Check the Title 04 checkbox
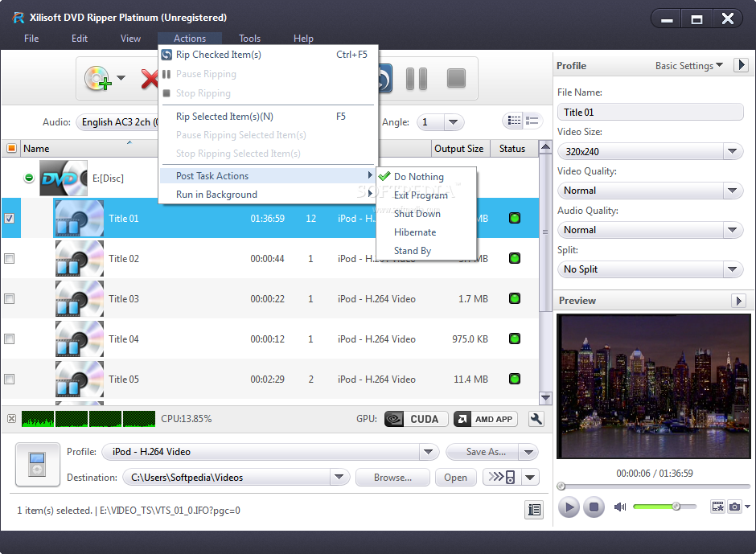This screenshot has width=756, height=554. [x=9, y=339]
